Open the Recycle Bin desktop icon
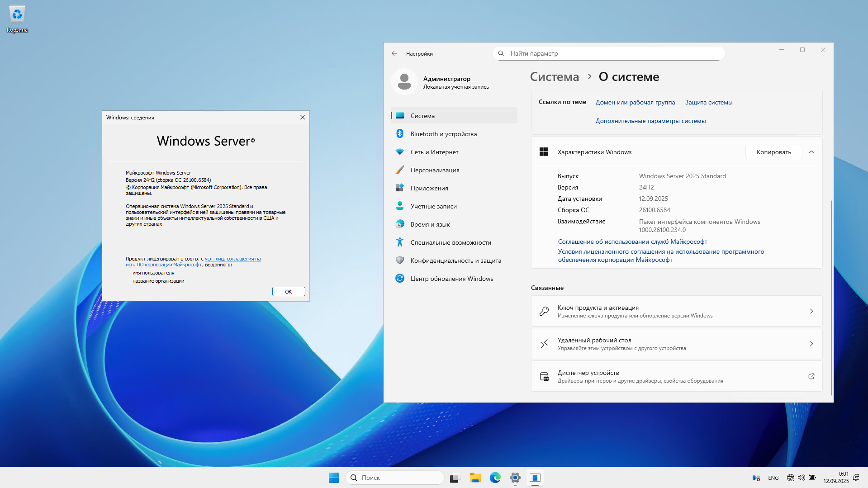 (x=17, y=19)
